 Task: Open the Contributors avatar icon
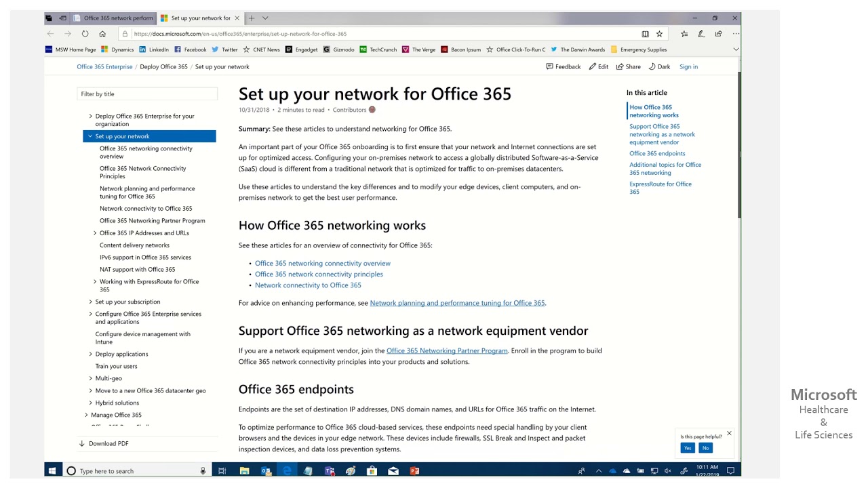(372, 109)
